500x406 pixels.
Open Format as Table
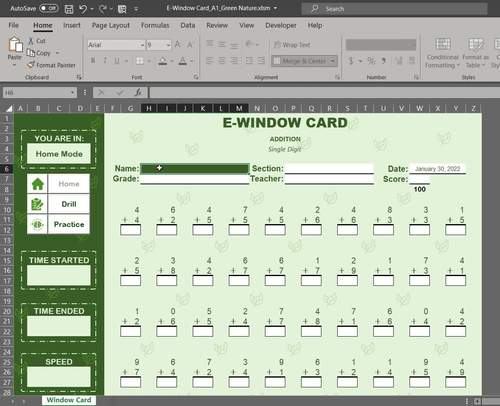pos(476,53)
